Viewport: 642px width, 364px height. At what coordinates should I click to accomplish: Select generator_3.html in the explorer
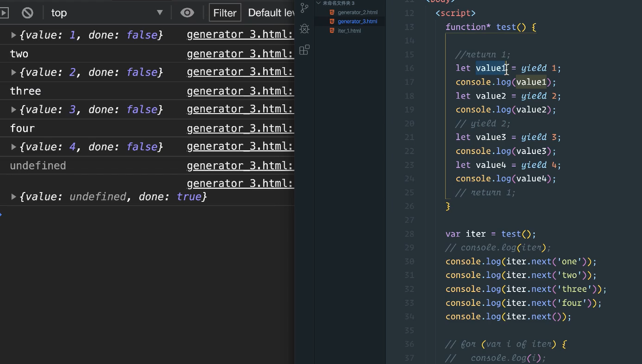click(357, 22)
